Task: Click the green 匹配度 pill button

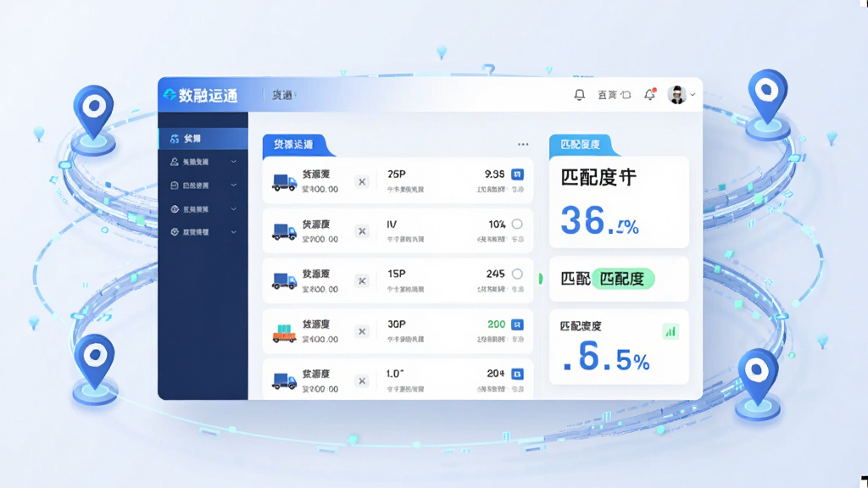Action: [623, 278]
